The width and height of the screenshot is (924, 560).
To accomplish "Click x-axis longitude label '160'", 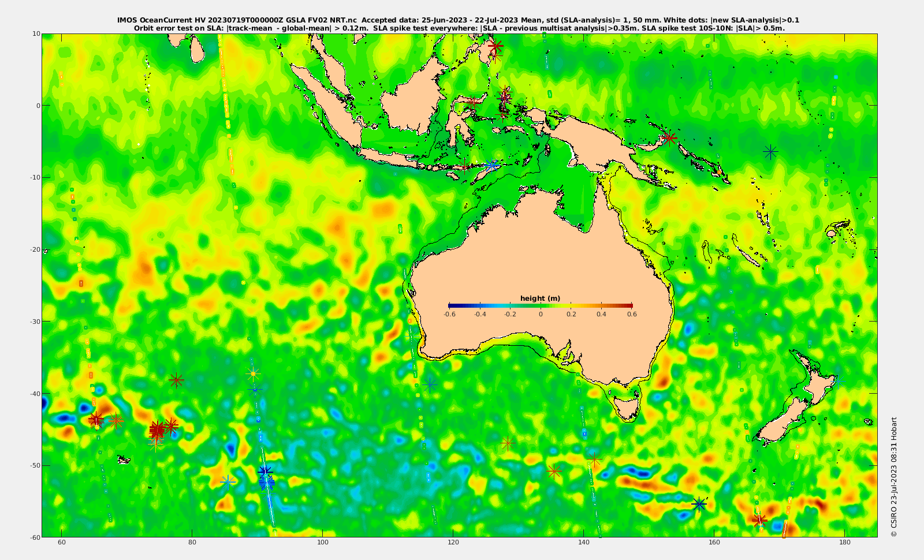I will [x=714, y=543].
